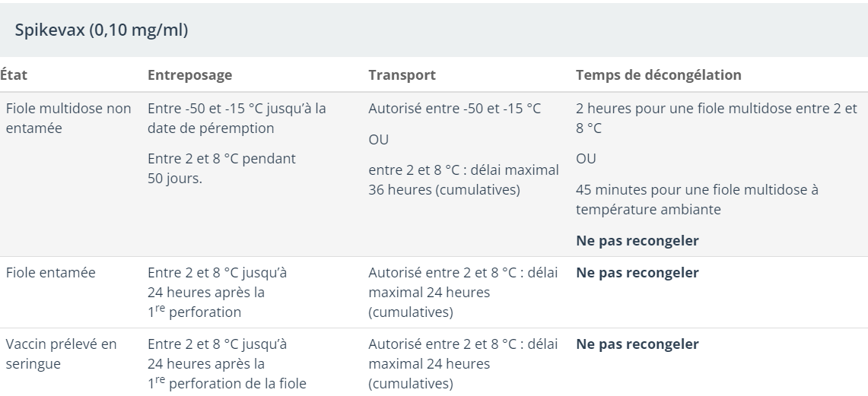The height and width of the screenshot is (396, 868).
Task: Select the Entreposage column header
Action: (189, 75)
